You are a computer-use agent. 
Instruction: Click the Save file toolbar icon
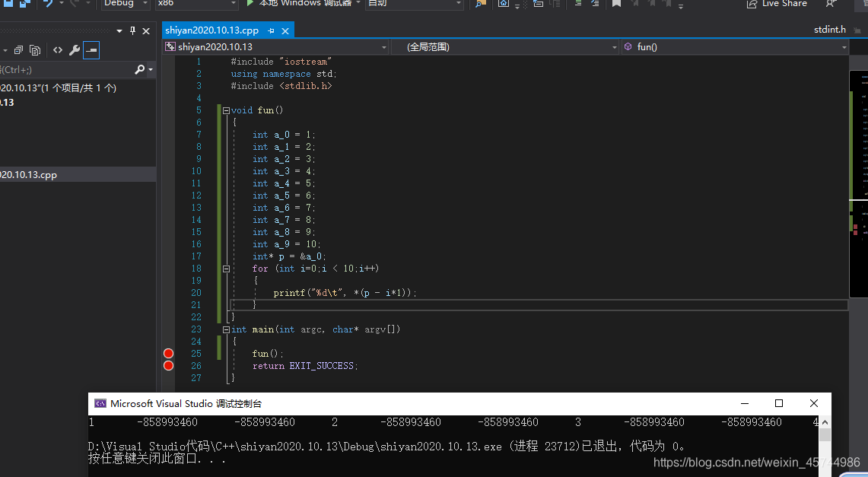pyautogui.click(x=8, y=3)
